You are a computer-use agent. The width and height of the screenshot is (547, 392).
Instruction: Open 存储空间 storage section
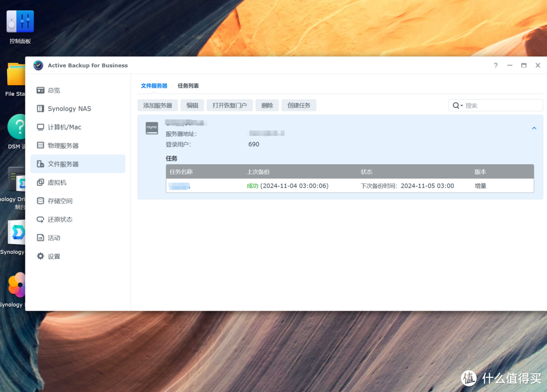tap(60, 201)
